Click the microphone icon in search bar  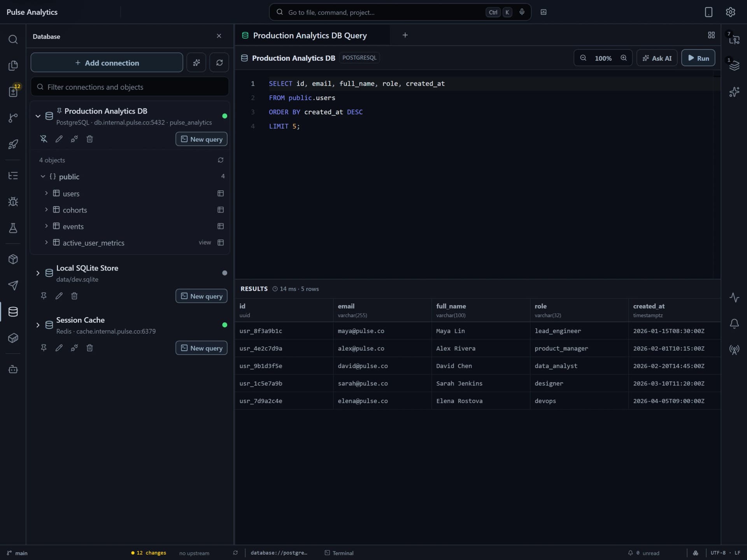click(x=522, y=12)
